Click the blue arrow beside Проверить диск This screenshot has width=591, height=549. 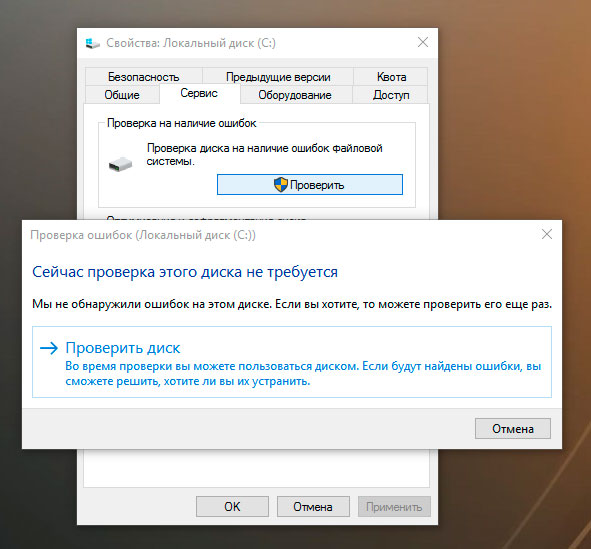pos(49,348)
